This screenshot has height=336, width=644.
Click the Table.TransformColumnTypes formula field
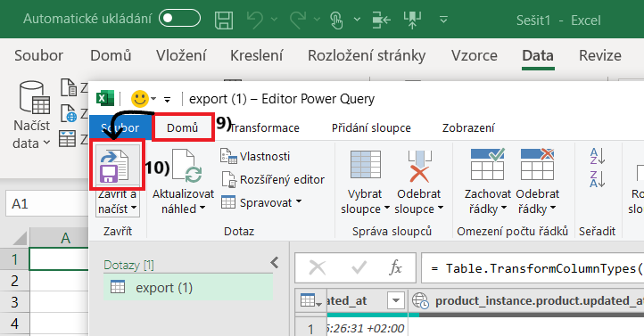[x=533, y=268]
